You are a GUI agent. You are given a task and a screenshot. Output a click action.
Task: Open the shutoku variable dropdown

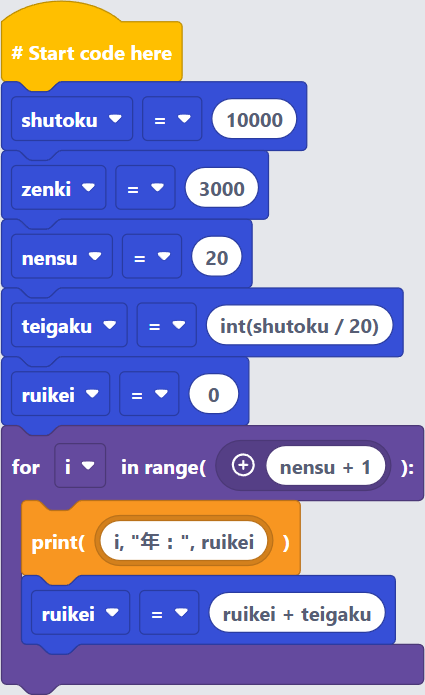[72, 119]
